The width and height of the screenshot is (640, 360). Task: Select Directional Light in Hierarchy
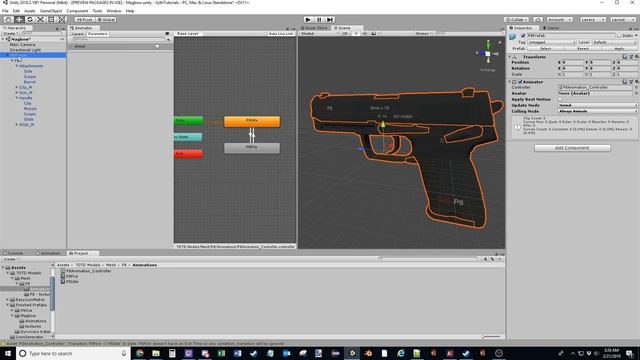(25, 50)
